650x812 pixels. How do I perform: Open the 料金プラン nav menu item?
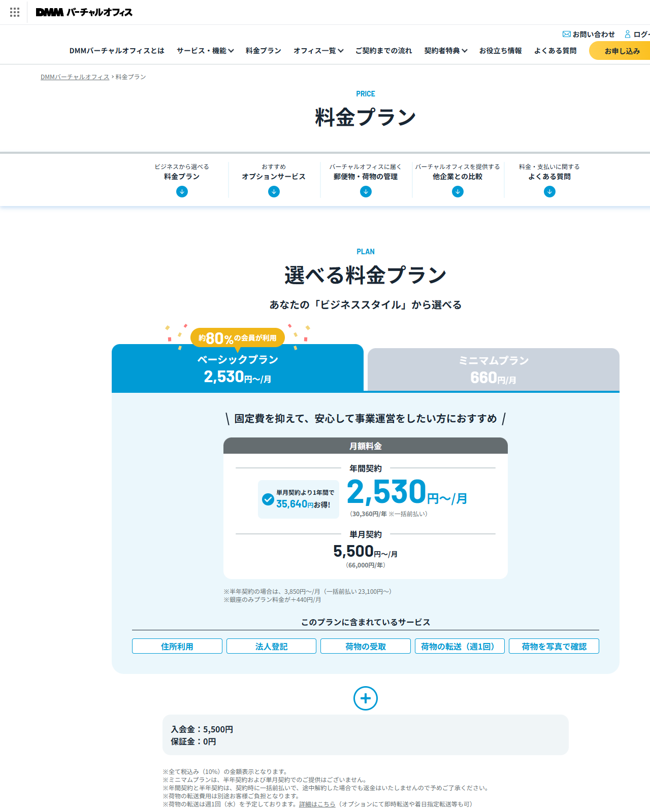coord(264,51)
